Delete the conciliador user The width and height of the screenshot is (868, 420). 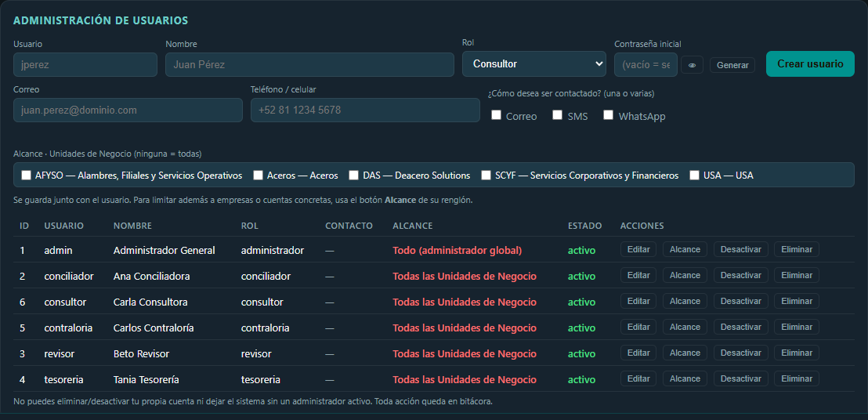797,275
